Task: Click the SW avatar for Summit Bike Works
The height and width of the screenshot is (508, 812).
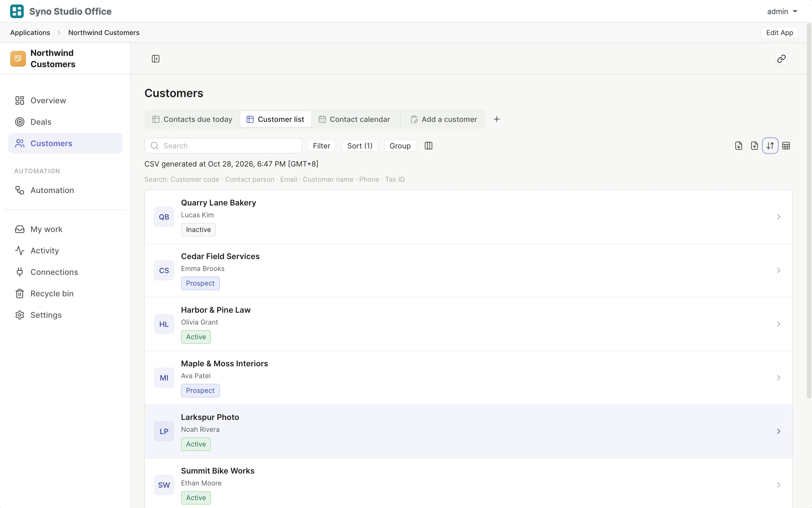Action: click(164, 485)
